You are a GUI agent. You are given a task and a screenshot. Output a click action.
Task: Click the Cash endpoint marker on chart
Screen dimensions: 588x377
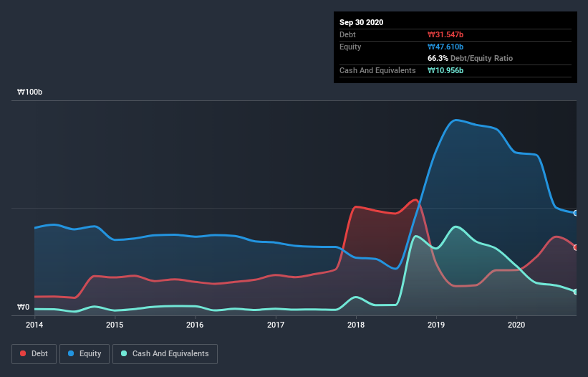(x=576, y=292)
